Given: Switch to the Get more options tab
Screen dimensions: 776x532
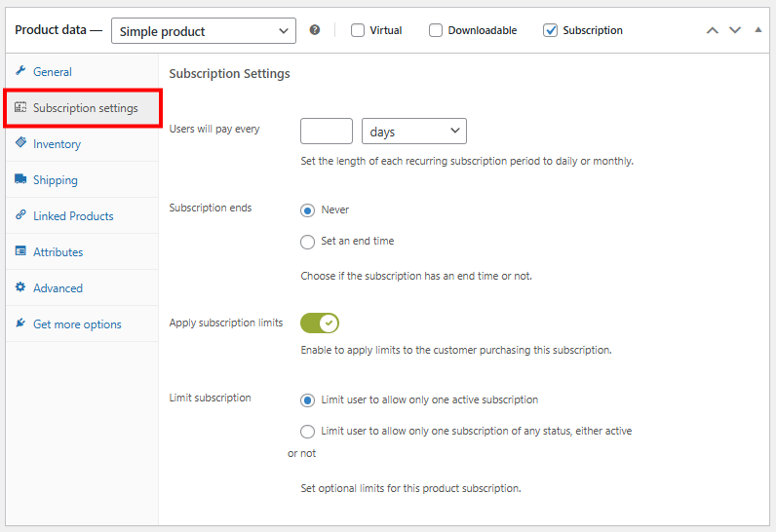Looking at the screenshot, I should (77, 324).
